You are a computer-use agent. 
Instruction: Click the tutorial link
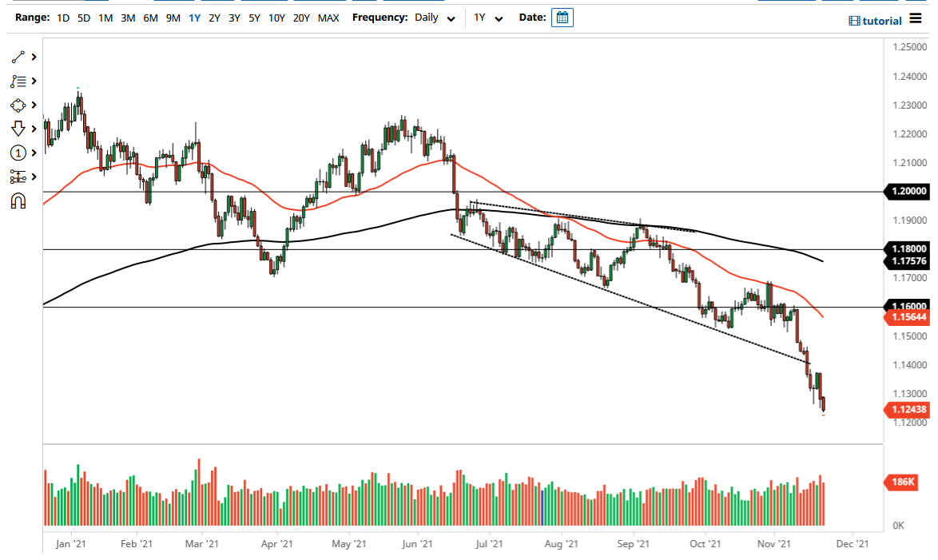click(x=882, y=20)
